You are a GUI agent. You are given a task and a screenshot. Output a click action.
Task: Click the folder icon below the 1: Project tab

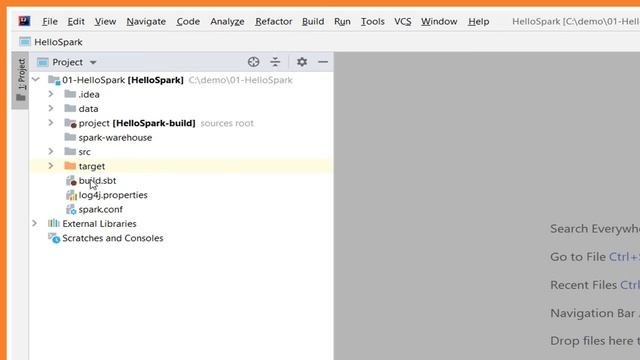[x=21, y=98]
